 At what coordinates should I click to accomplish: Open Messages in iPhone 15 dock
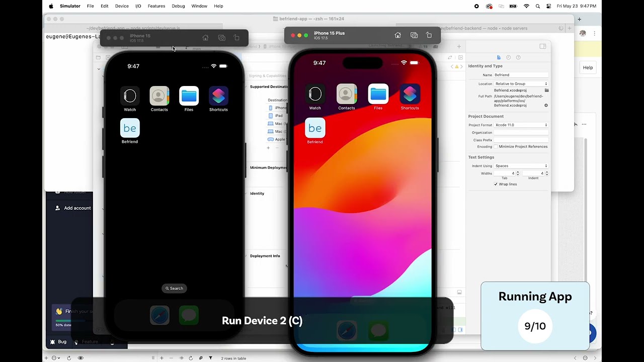coord(189,316)
